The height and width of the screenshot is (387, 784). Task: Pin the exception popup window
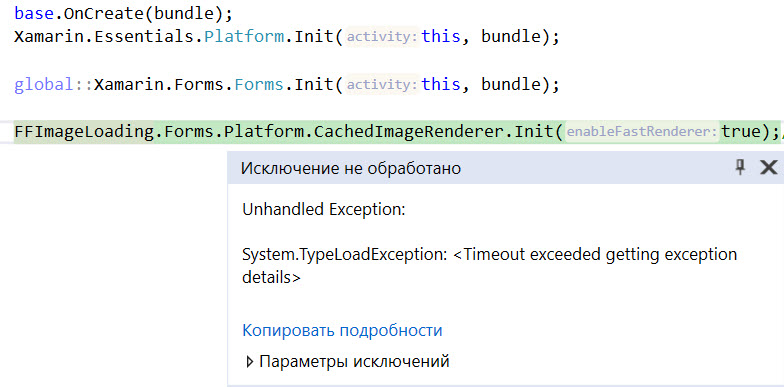pos(740,168)
